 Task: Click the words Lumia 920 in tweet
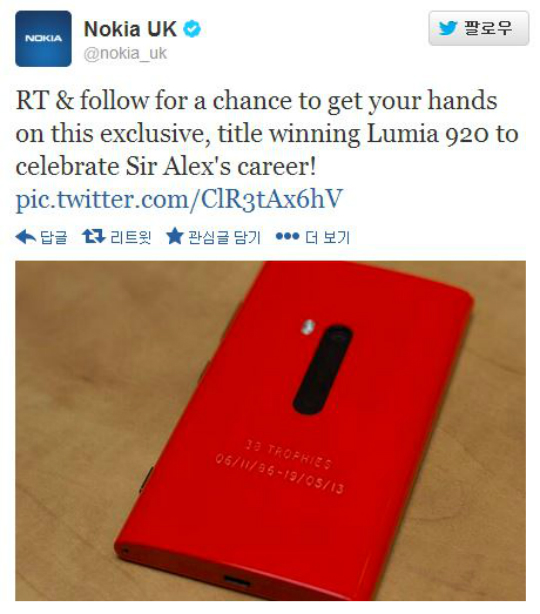pyautogui.click(x=429, y=134)
